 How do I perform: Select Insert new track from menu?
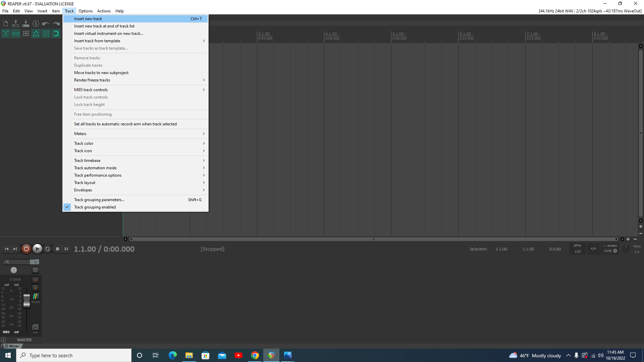pyautogui.click(x=88, y=18)
